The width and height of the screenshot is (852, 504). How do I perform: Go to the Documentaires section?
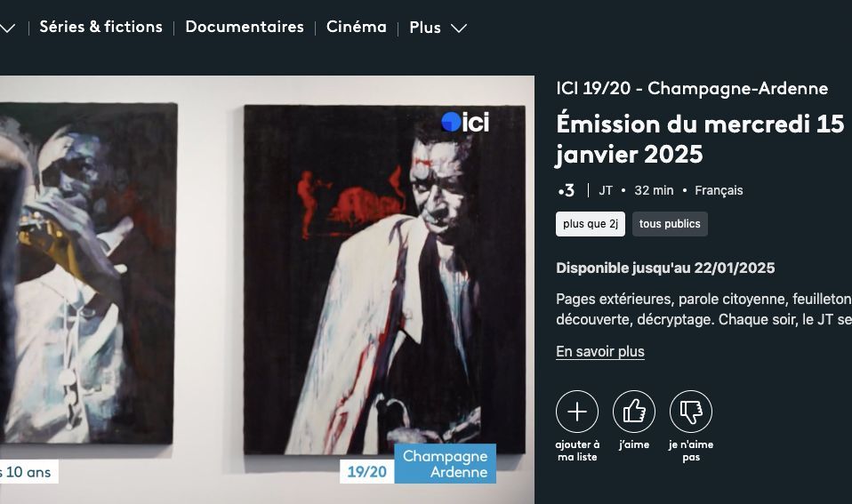(245, 27)
